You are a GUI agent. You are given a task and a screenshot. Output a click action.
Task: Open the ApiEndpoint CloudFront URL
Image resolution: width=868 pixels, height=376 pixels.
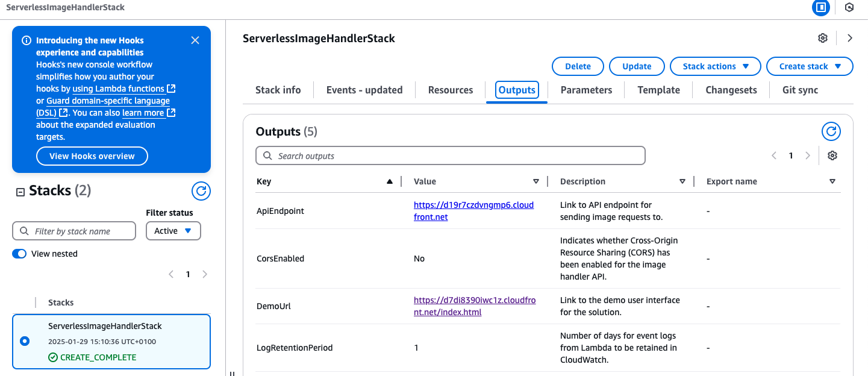click(x=473, y=211)
